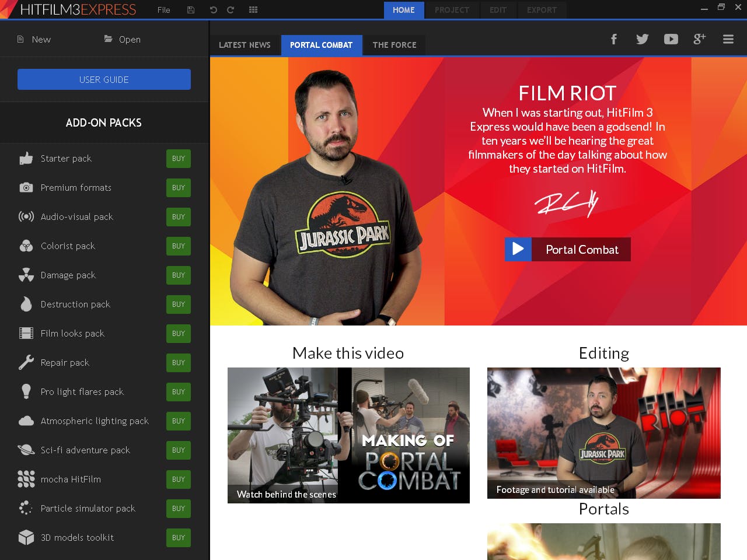Click the Damage pack radiation icon
Screen dimensions: 747x560
[x=26, y=275]
